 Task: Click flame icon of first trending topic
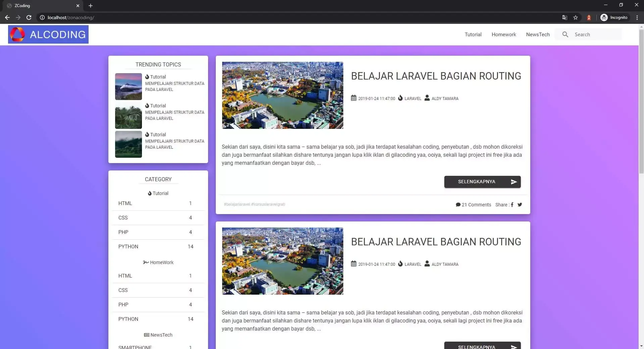tap(147, 77)
